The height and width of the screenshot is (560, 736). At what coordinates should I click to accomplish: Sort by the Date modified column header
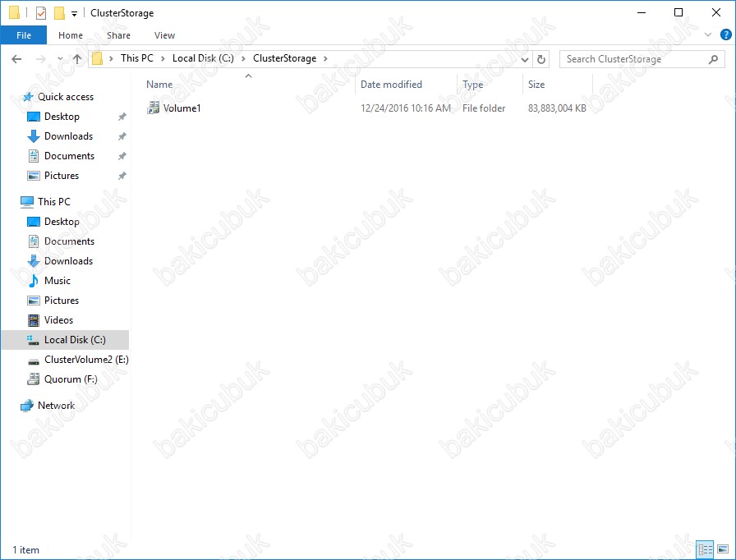click(391, 85)
